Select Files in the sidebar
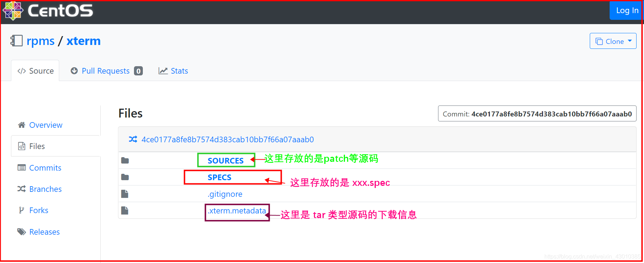 [56, 146]
